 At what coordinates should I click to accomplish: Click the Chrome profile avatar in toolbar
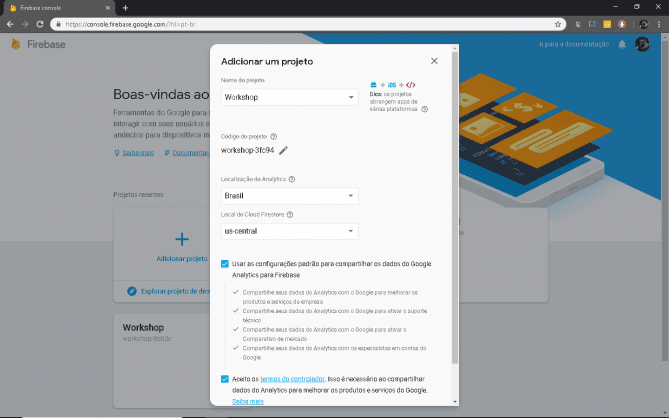point(643,24)
